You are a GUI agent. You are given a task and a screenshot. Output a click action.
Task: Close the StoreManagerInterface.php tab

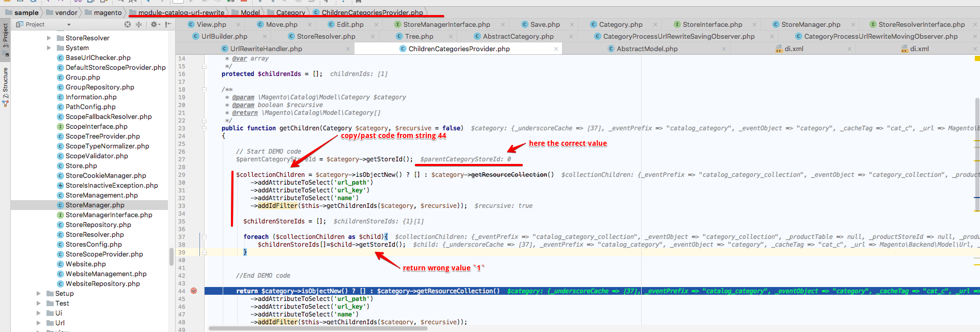tap(503, 24)
